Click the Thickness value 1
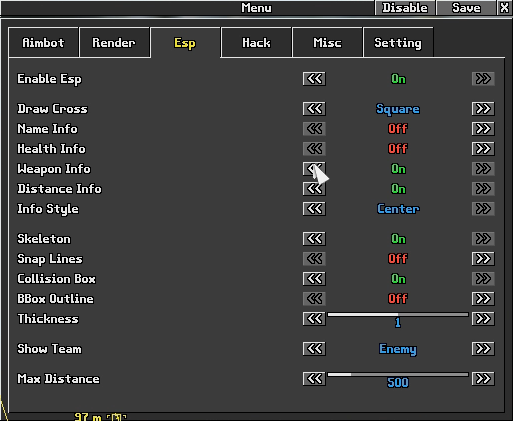 [398, 323]
